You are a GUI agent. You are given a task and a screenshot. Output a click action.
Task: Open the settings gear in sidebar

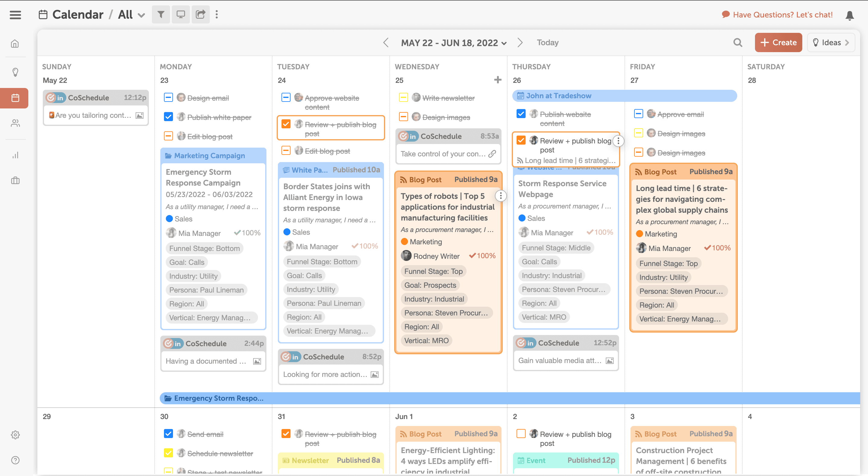15,434
